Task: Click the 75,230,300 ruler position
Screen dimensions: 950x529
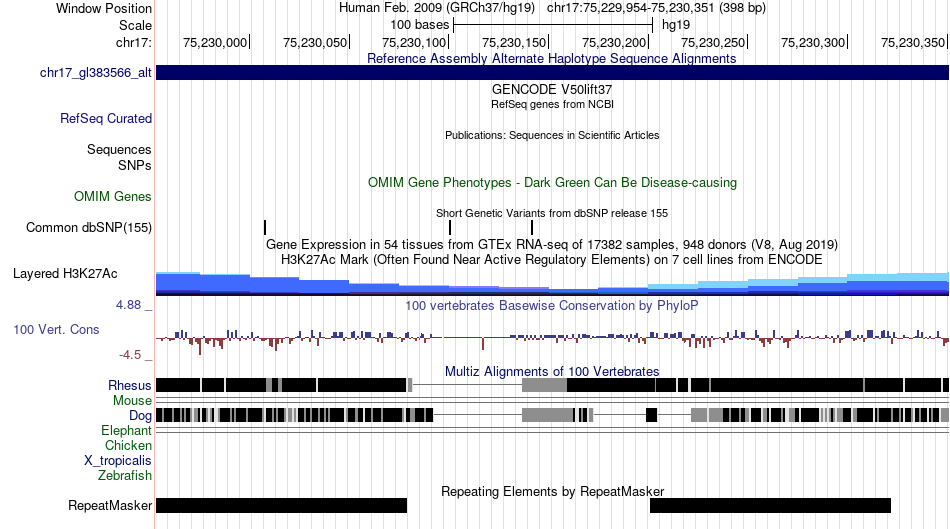Action: click(814, 42)
